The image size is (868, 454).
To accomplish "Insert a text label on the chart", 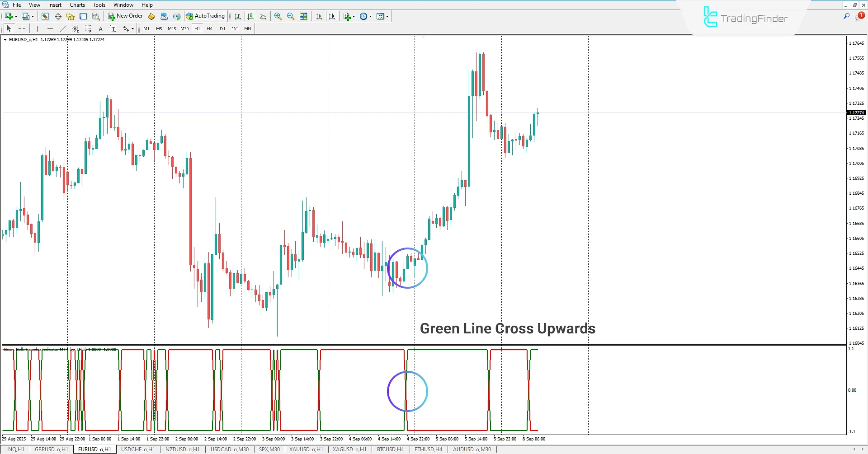I will [100, 28].
